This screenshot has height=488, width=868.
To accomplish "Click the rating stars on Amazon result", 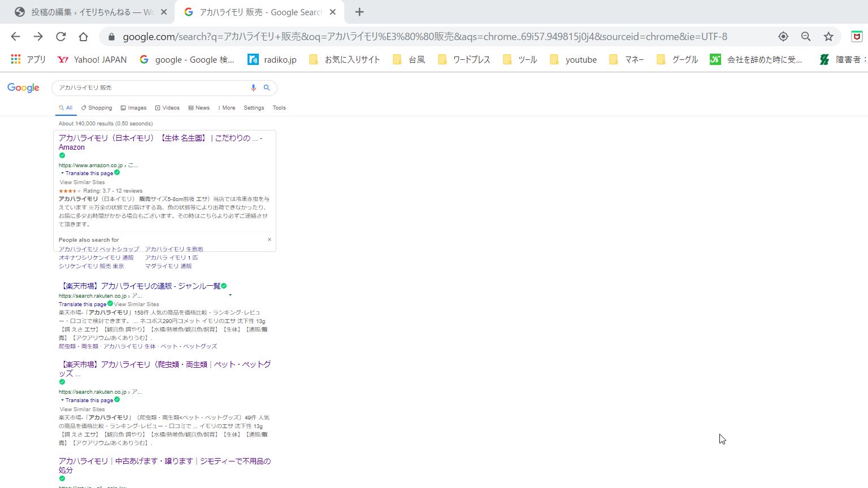I will 70,191.
